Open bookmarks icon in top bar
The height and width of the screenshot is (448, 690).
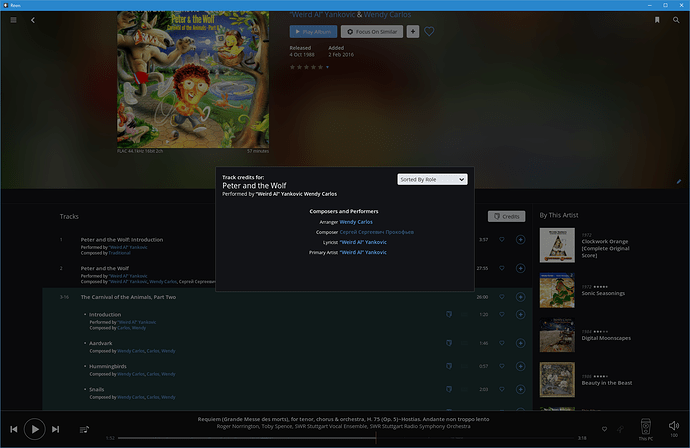tap(657, 20)
